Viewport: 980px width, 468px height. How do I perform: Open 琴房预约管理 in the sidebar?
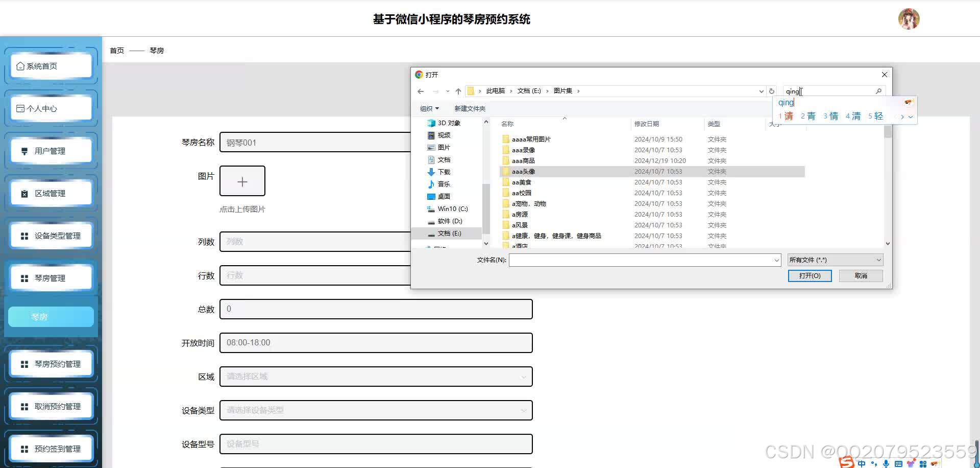coord(23,364)
